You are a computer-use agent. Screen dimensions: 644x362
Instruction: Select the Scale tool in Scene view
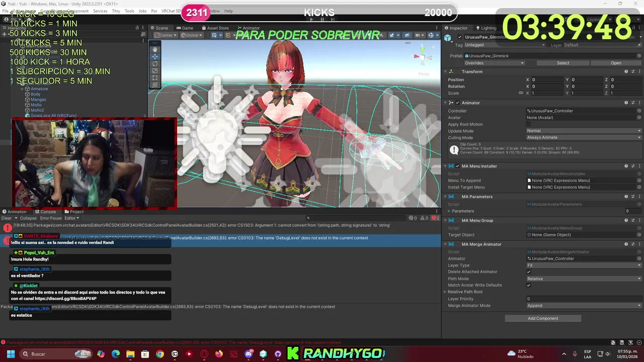tap(155, 71)
